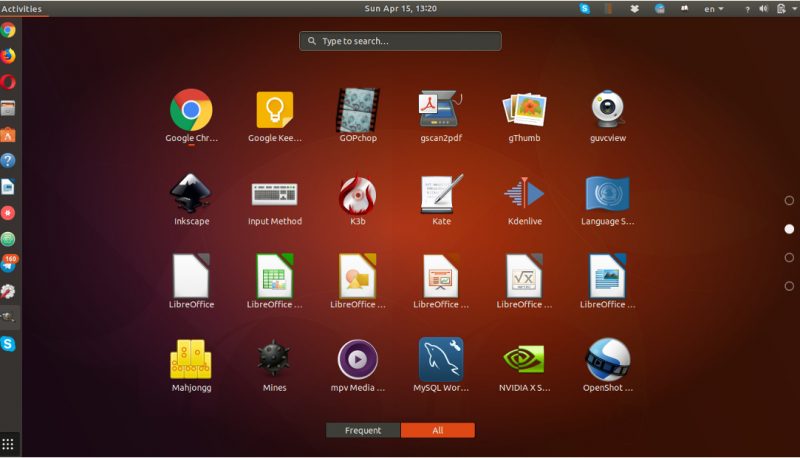Go to the fourth app page dot

(x=789, y=286)
